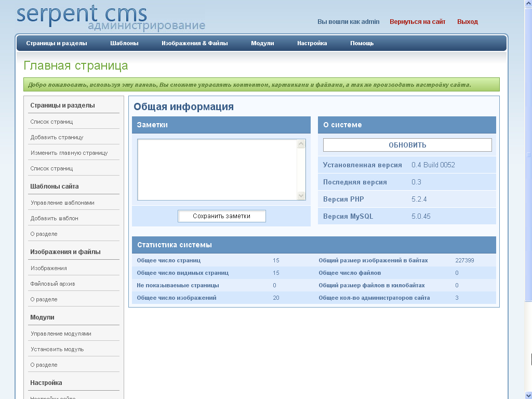Click the "Вернуться на сайт" link
The image size is (532, 399).
[x=418, y=21]
